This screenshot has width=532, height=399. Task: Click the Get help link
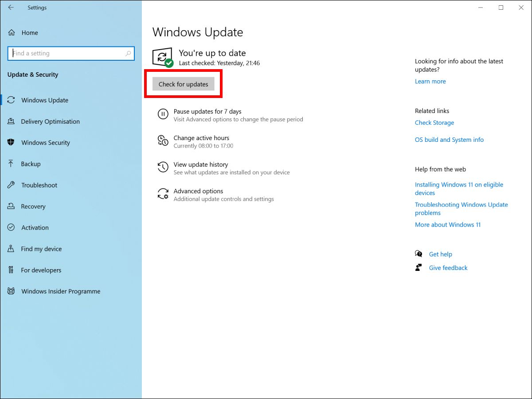(x=440, y=254)
